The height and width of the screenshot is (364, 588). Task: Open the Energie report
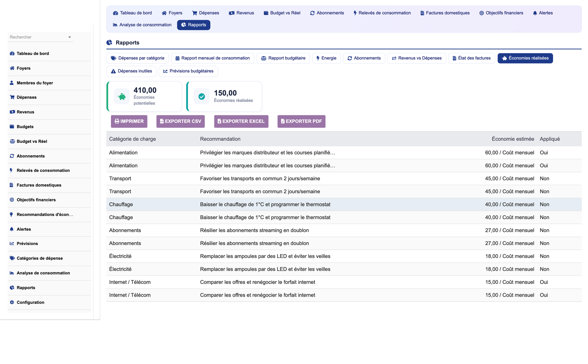point(326,58)
